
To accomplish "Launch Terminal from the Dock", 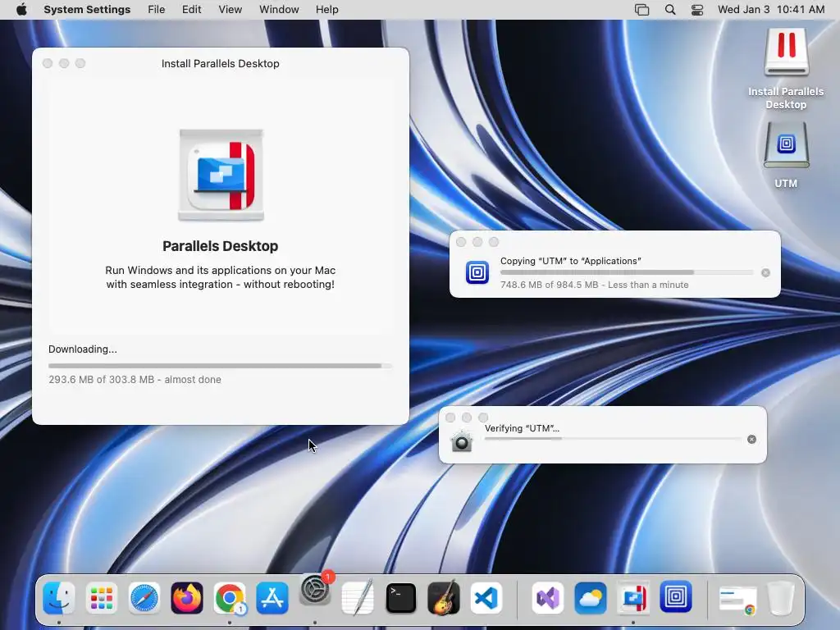I will pyautogui.click(x=400, y=597).
